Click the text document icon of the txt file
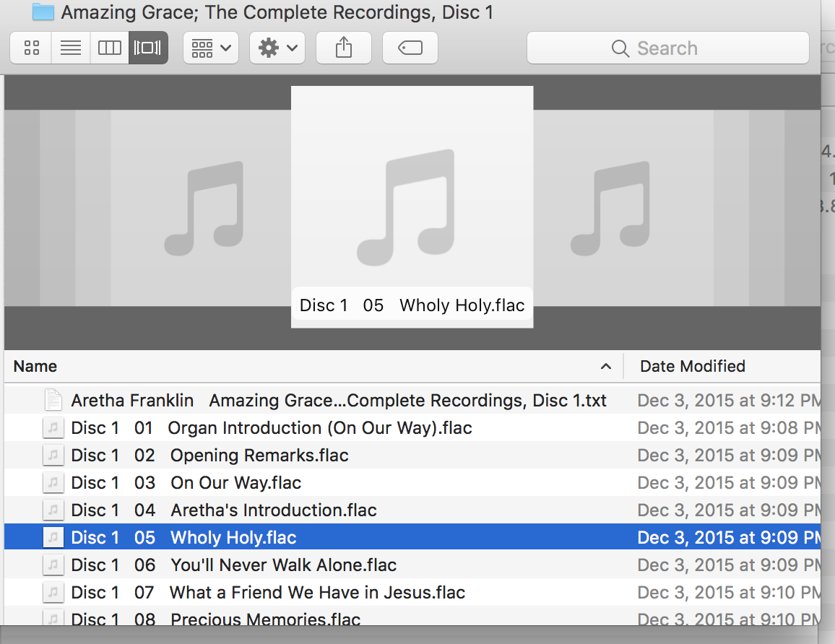Viewport: 835px width, 644px height. tap(53, 400)
